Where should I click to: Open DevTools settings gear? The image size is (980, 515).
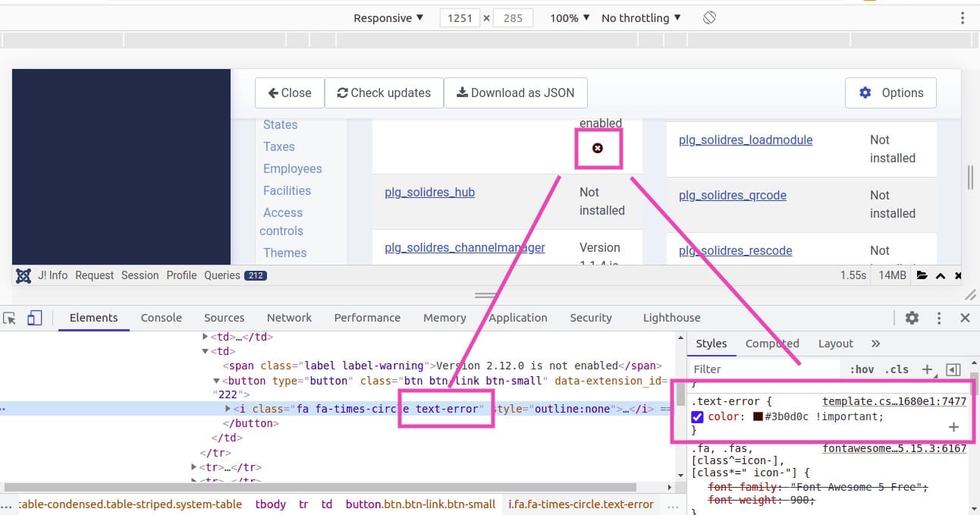(912, 318)
